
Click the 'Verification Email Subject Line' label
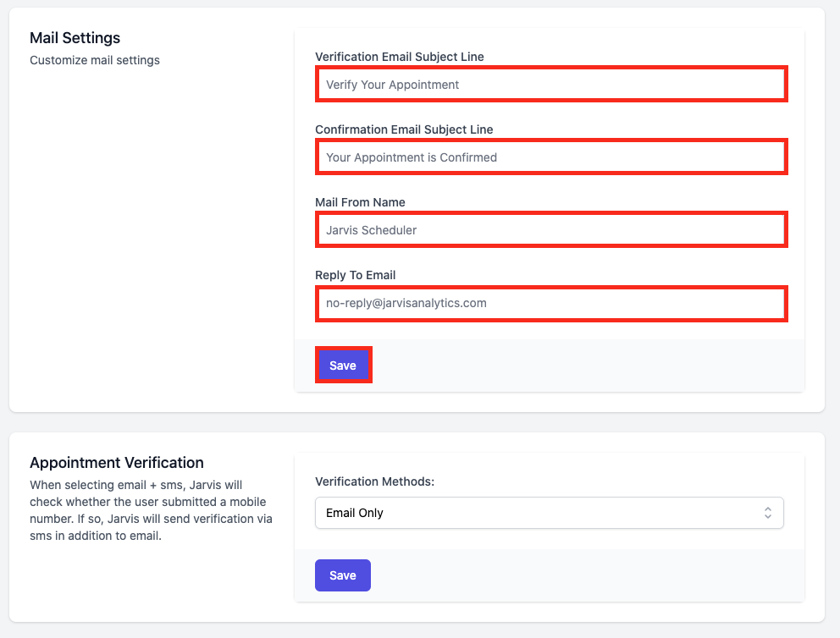tap(399, 57)
